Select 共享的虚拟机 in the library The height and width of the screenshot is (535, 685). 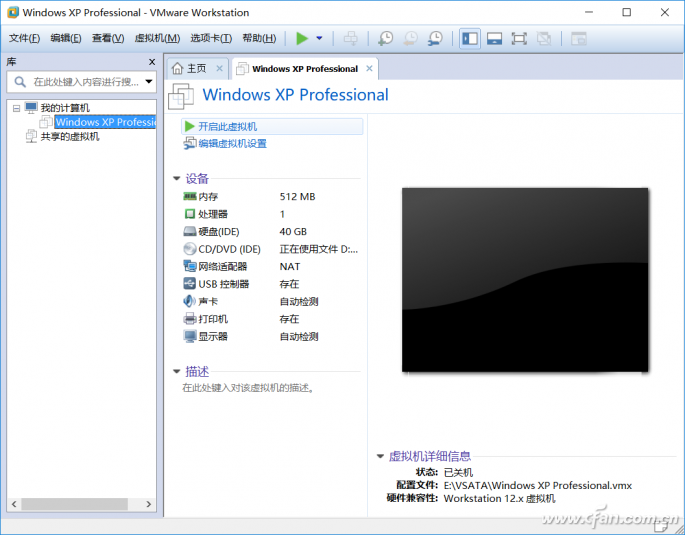tap(70, 137)
